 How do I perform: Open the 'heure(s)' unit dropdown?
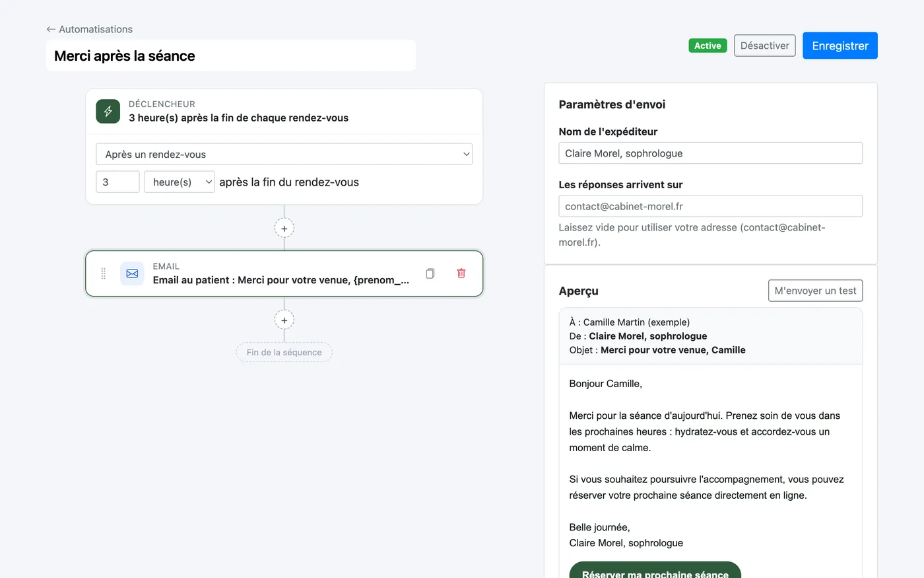[x=180, y=182]
